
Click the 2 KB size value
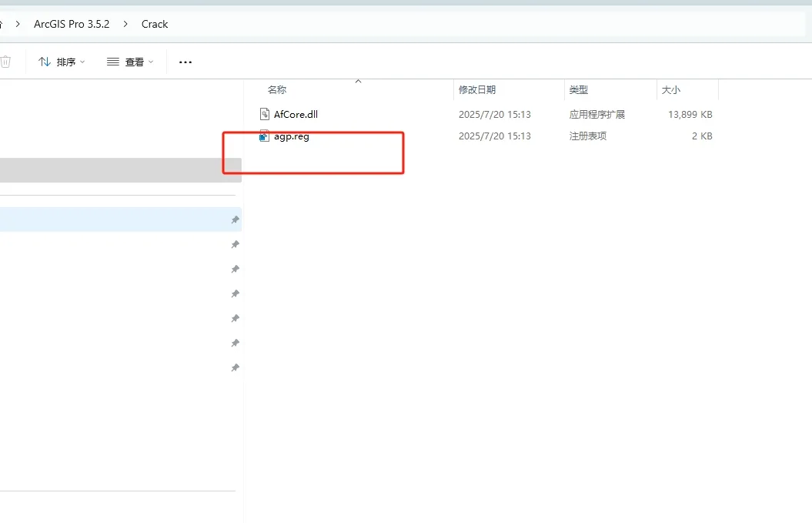pos(702,136)
